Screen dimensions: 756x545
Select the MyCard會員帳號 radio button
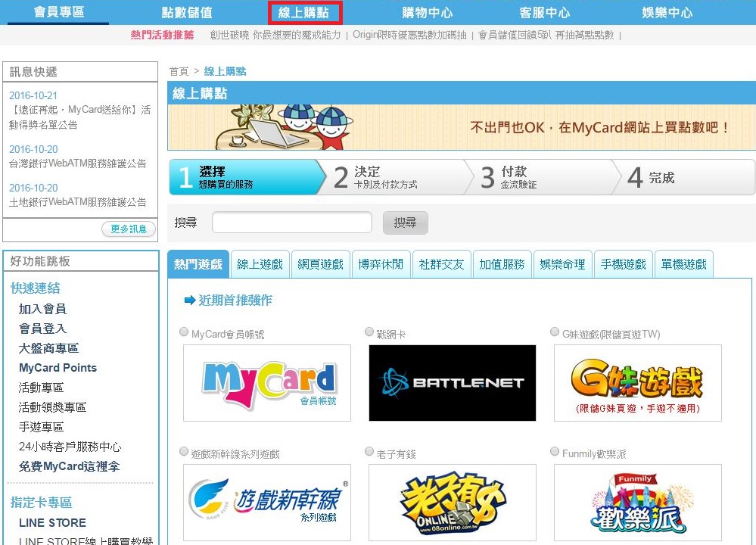click(x=184, y=332)
